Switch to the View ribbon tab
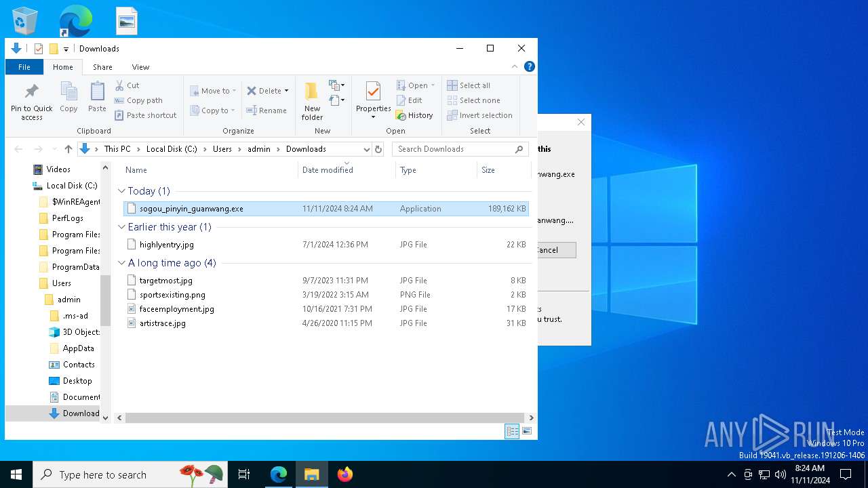The width and height of the screenshot is (868, 488). (140, 67)
